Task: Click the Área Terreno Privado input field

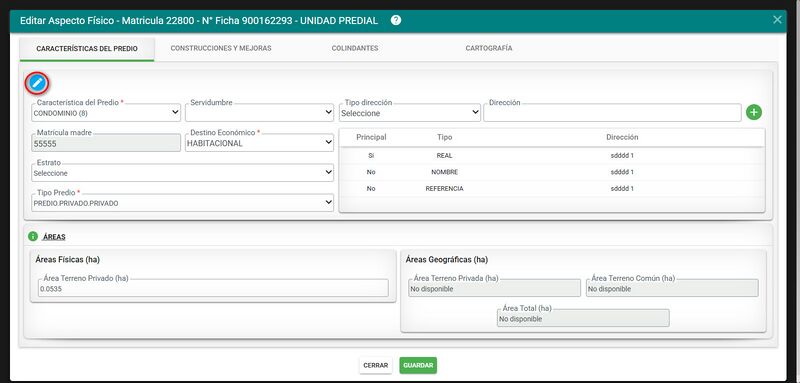Action: pos(213,288)
